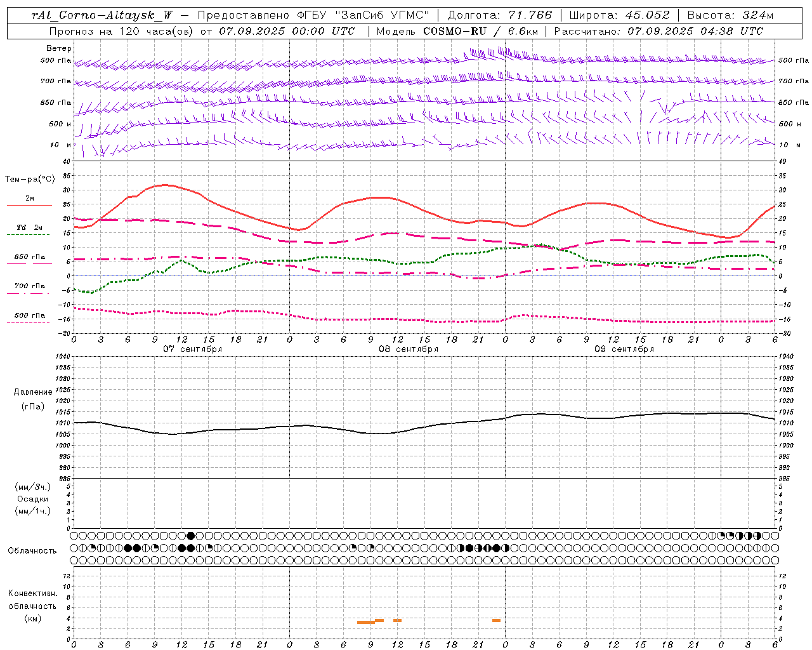Click the Конвективн. label of convective cloud panel
This screenshot has height=650, width=812.
[x=33, y=594]
